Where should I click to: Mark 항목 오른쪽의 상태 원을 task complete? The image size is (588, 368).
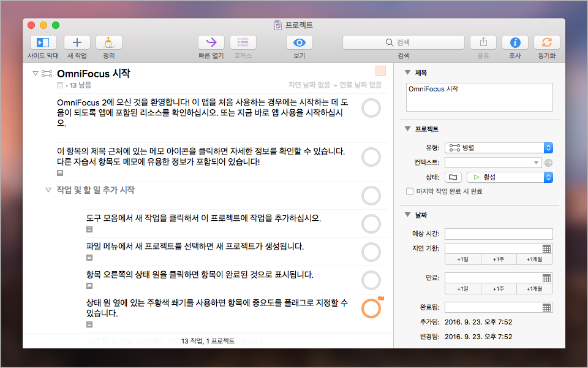(x=371, y=280)
